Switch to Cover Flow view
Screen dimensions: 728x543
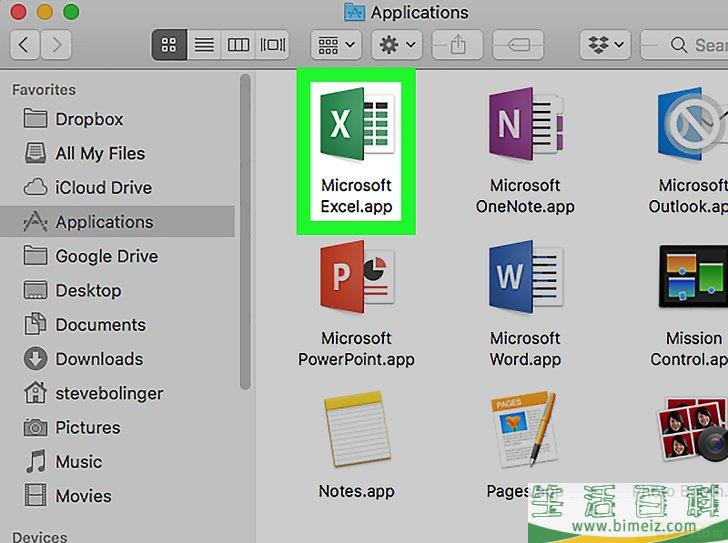[x=272, y=45]
